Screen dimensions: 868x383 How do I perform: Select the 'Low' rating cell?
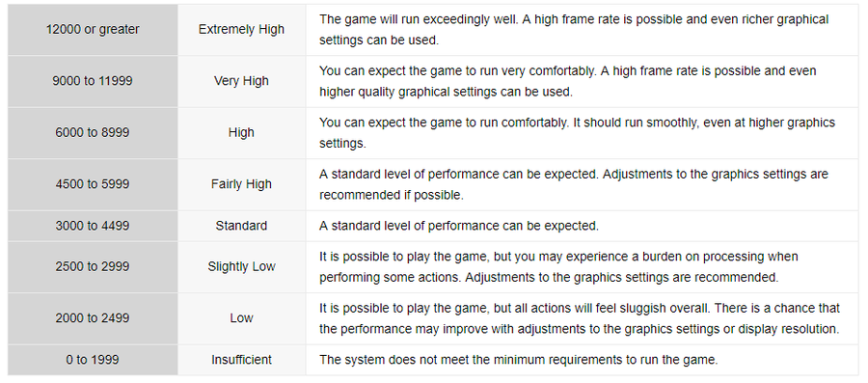pyautogui.click(x=241, y=318)
